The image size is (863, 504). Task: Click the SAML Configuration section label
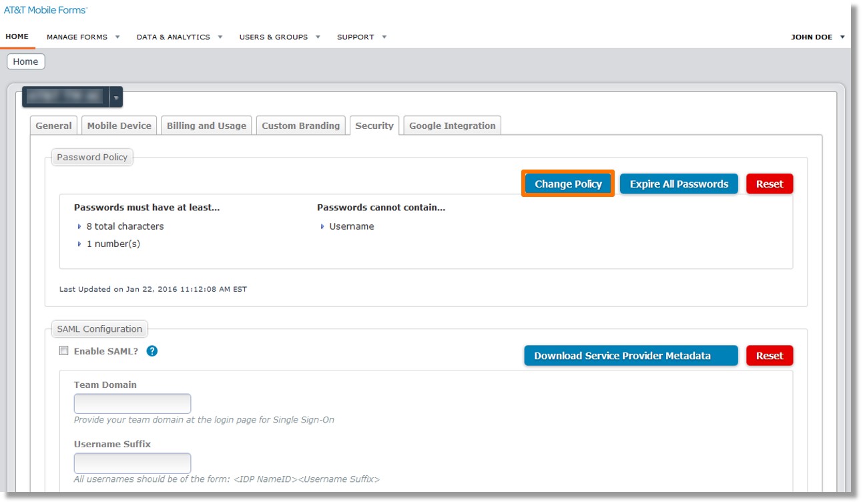click(99, 329)
